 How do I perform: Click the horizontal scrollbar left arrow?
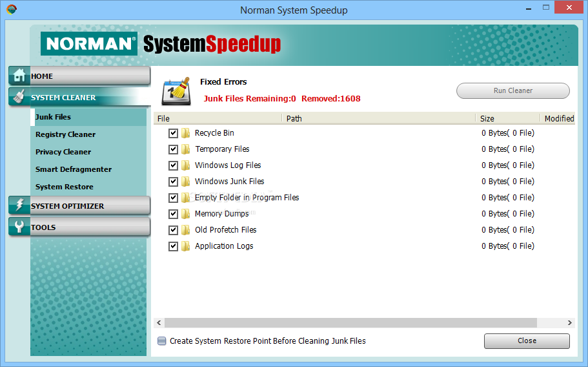(x=159, y=322)
